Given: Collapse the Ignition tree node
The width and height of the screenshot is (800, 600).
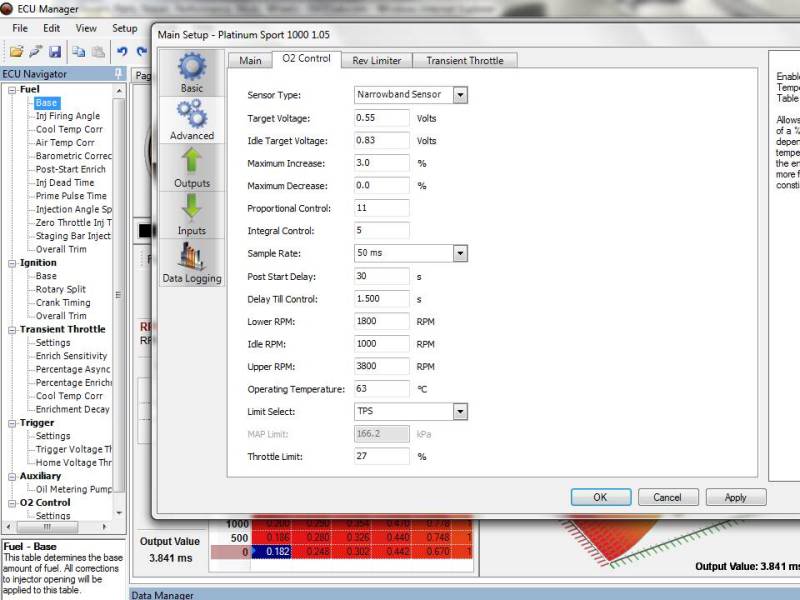Looking at the screenshot, I should click(12, 263).
